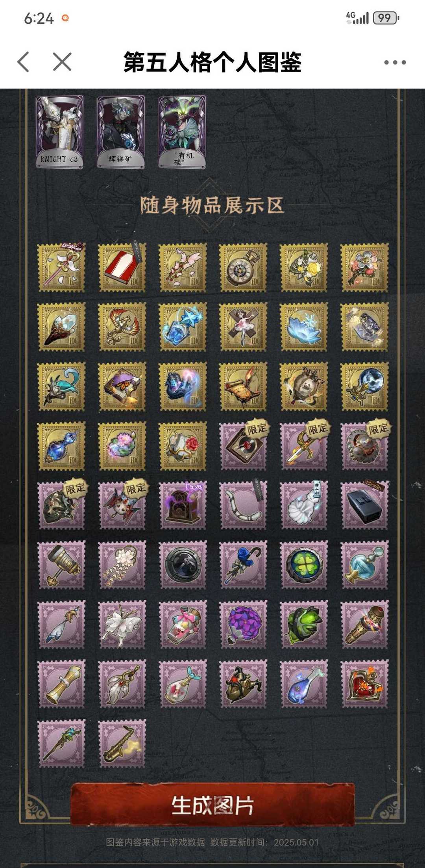
Task: Tap the purple hydrangea bouquet stamp
Action: tap(243, 624)
